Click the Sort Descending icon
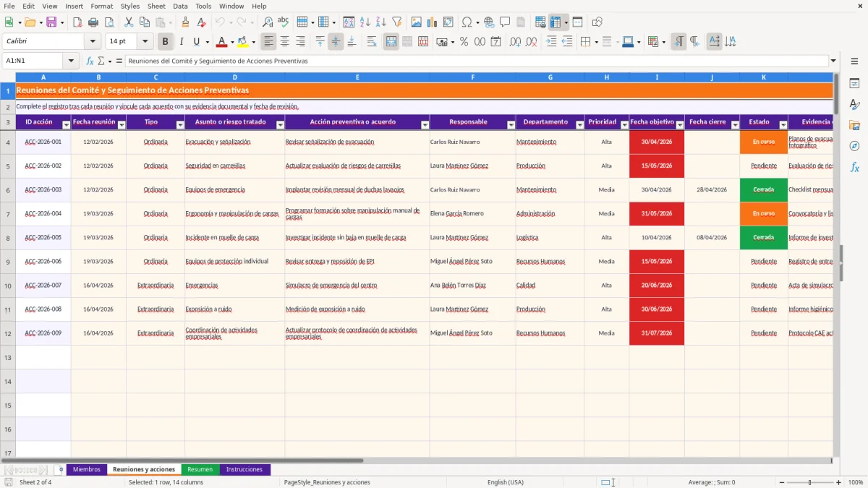The image size is (868, 488). coord(380,22)
